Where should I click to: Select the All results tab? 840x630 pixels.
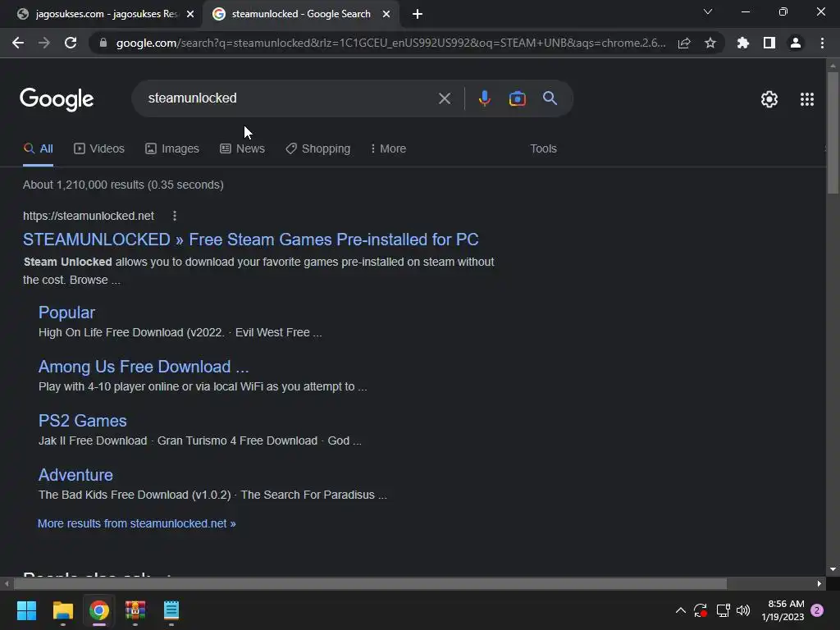point(38,148)
